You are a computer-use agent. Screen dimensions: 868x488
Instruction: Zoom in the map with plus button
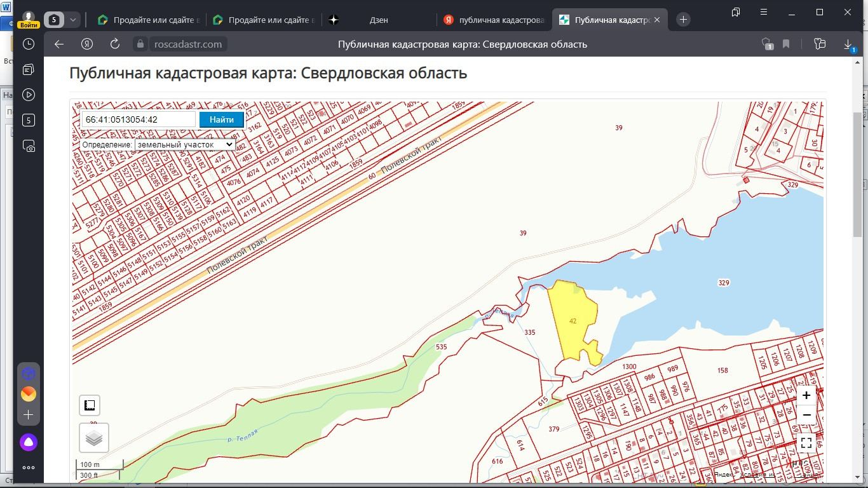[806, 395]
